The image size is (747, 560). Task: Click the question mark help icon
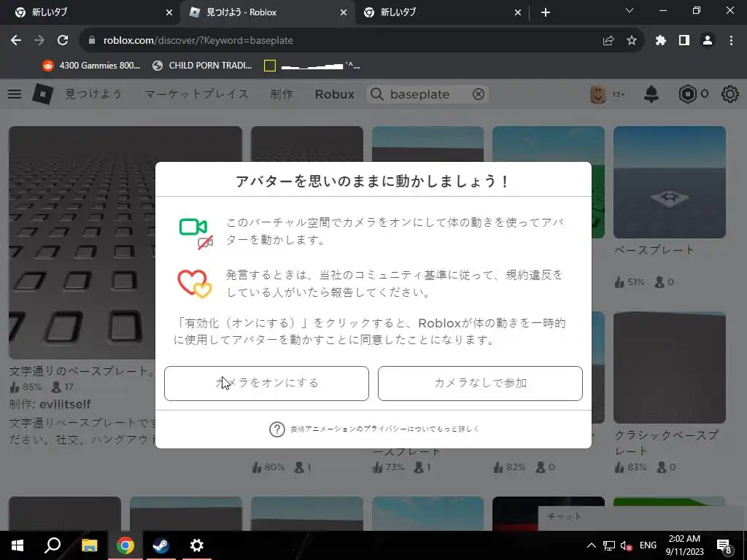(x=276, y=429)
